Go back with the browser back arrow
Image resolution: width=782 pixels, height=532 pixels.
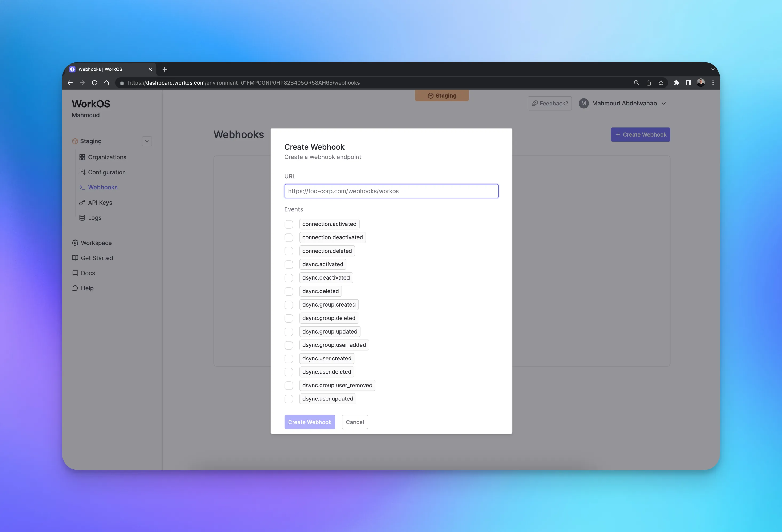(70, 83)
